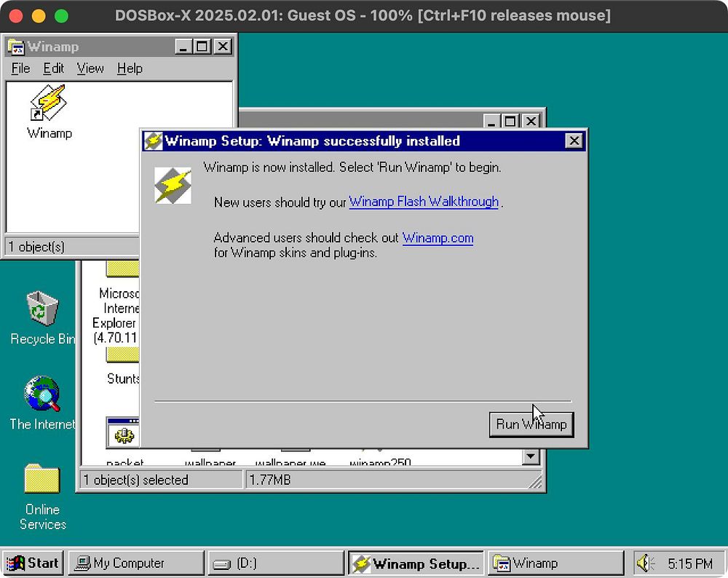This screenshot has width=728, height=578.
Task: Open the File menu in the Winamp window
Action: coord(20,68)
